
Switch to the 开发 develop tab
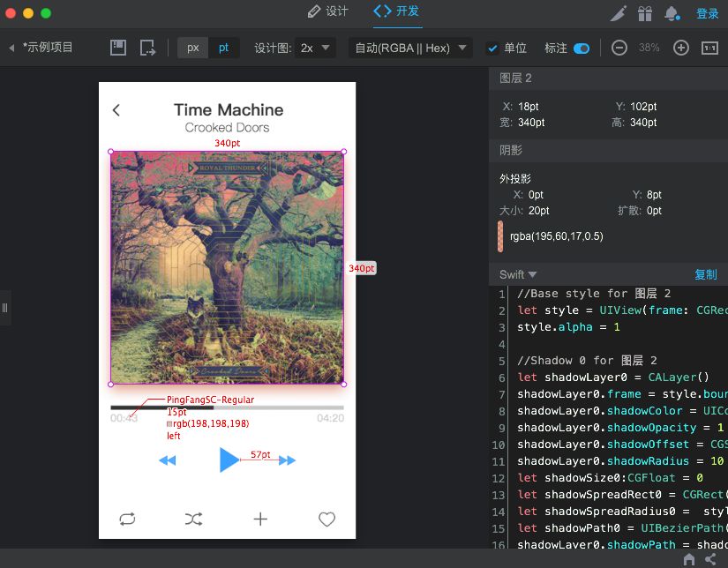coord(396,11)
